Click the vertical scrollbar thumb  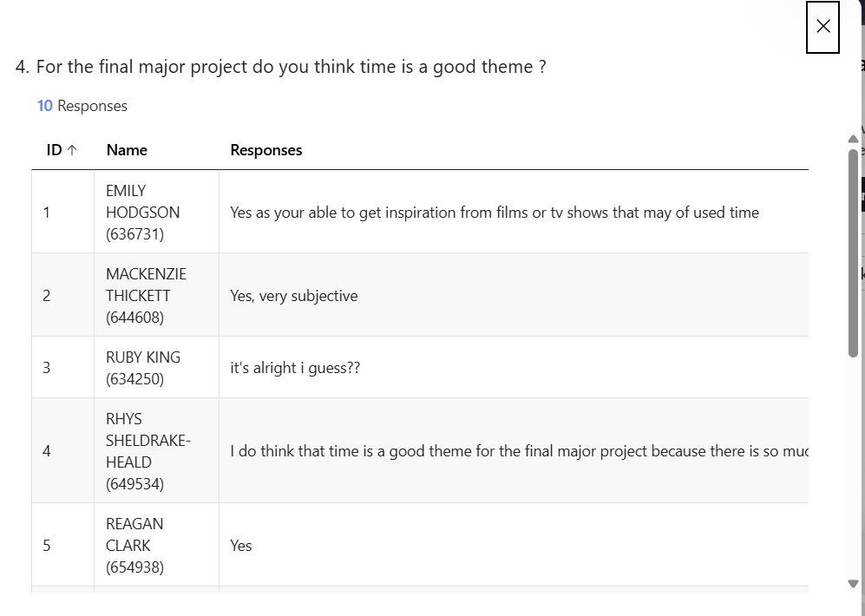[853, 253]
